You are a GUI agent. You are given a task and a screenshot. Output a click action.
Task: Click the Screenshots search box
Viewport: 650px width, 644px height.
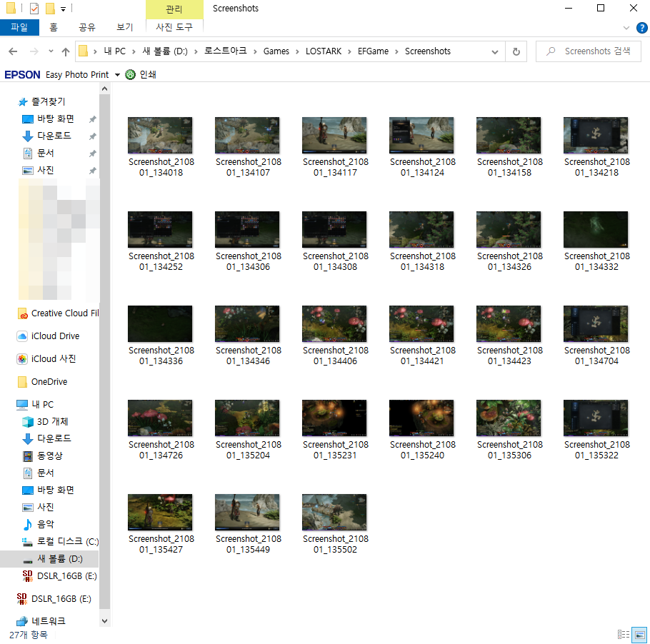coord(589,51)
